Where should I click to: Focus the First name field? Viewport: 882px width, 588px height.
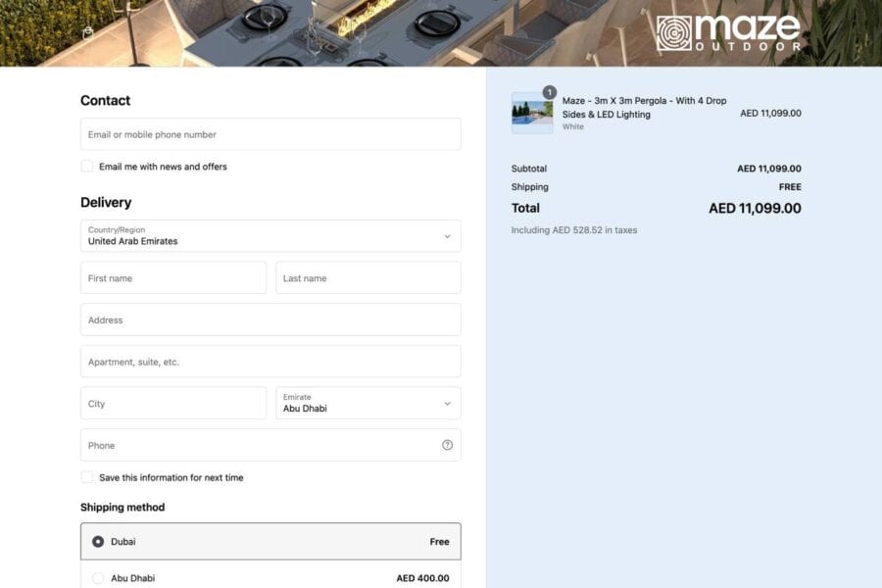point(172,278)
